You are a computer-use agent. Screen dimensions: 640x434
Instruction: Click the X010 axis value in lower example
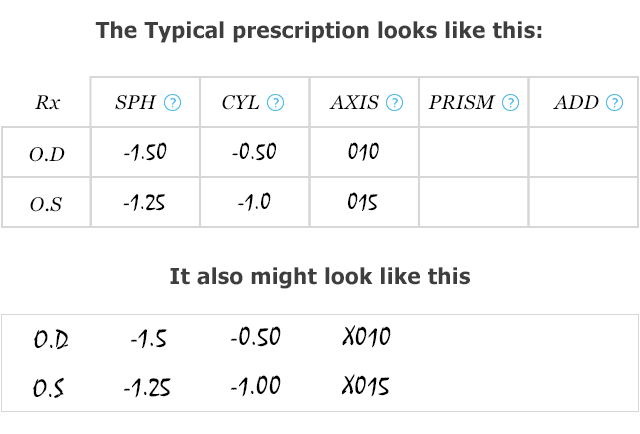click(x=367, y=337)
